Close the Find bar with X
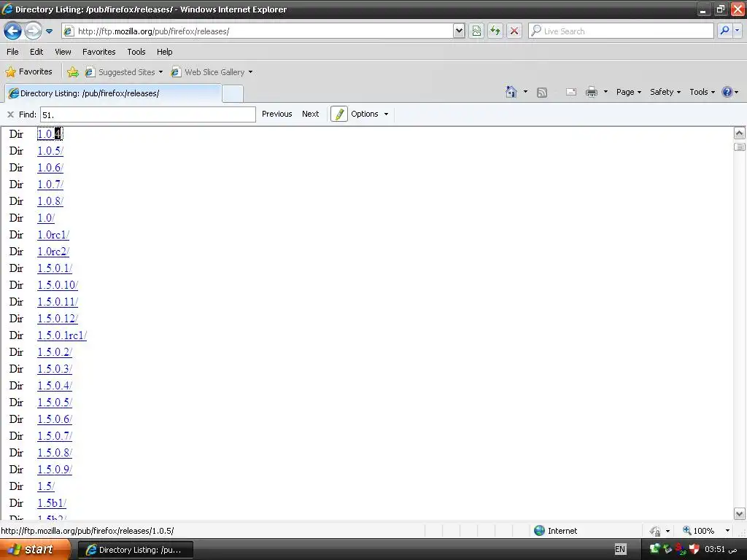This screenshot has width=747, height=560. (10, 114)
